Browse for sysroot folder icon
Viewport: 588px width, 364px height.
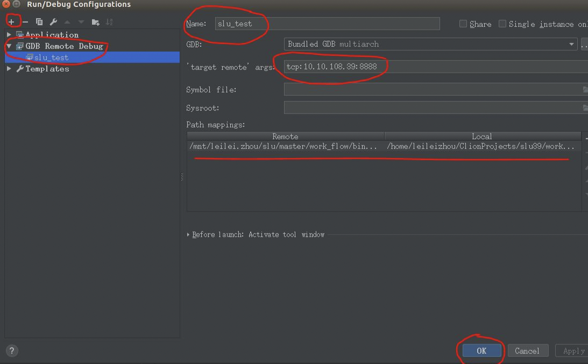click(x=585, y=108)
